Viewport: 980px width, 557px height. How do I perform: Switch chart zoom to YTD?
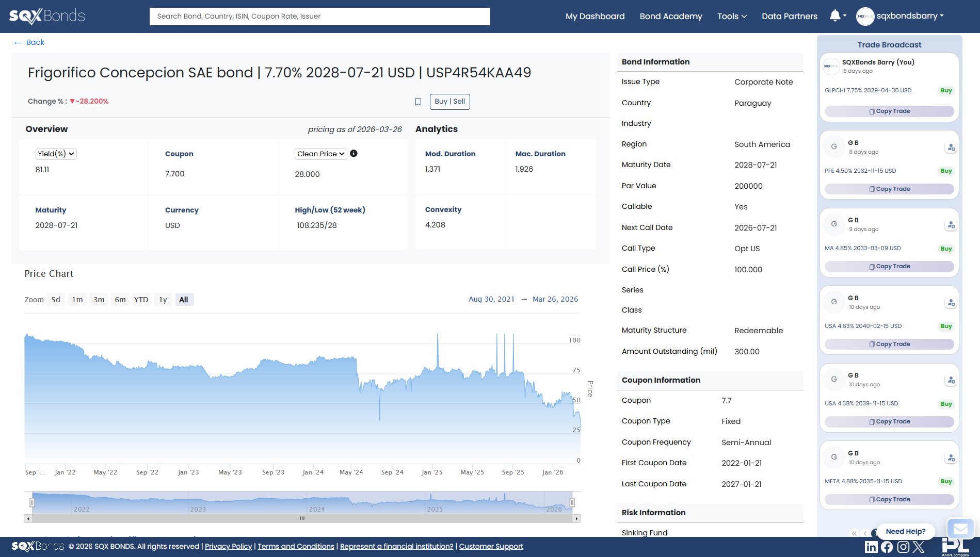coord(141,300)
